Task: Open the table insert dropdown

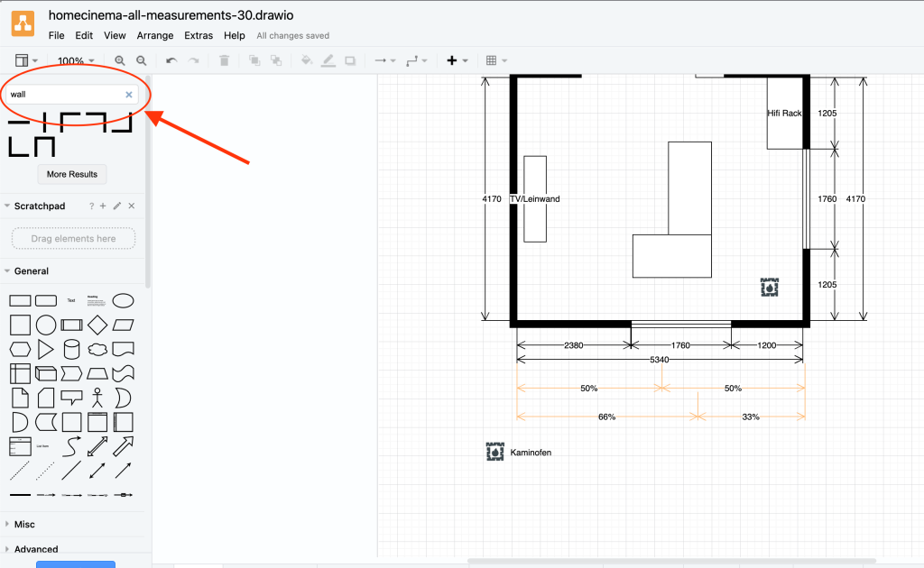Action: click(495, 60)
